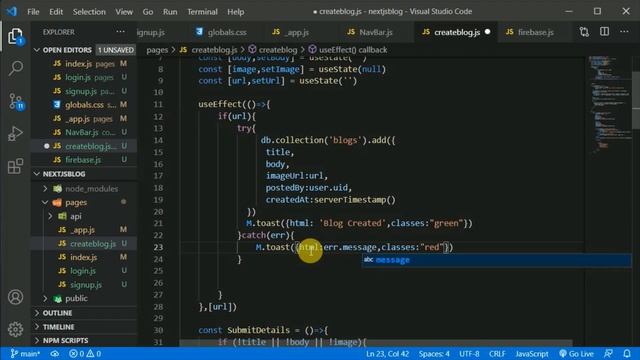
Task: Switch to the NavBar.js tab
Action: pos(370,32)
